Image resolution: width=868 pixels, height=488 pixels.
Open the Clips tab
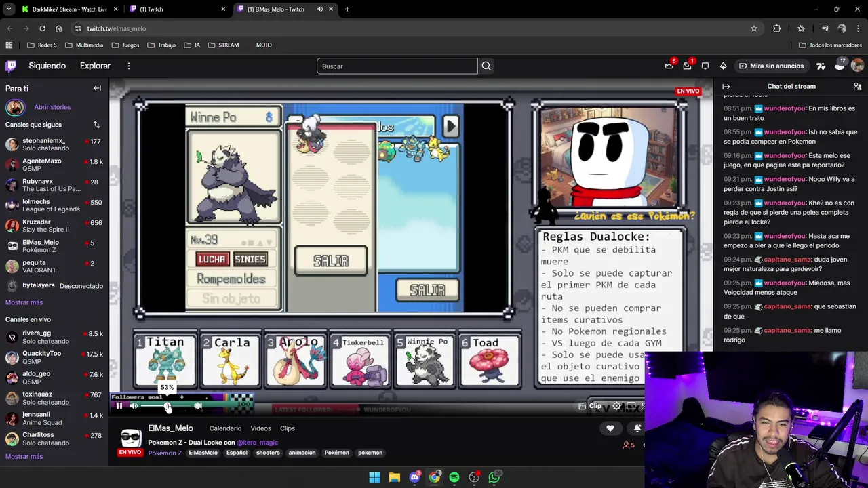tap(287, 428)
